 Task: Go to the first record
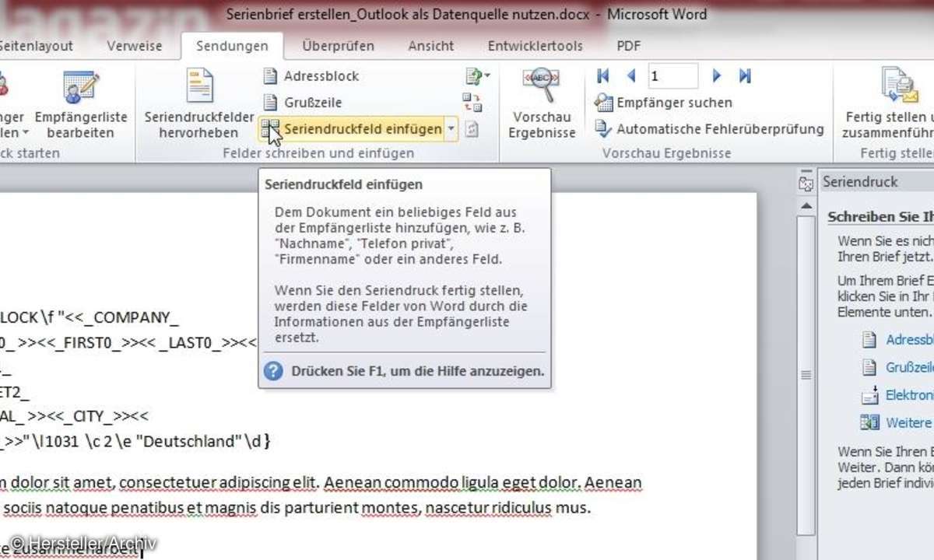[x=602, y=76]
